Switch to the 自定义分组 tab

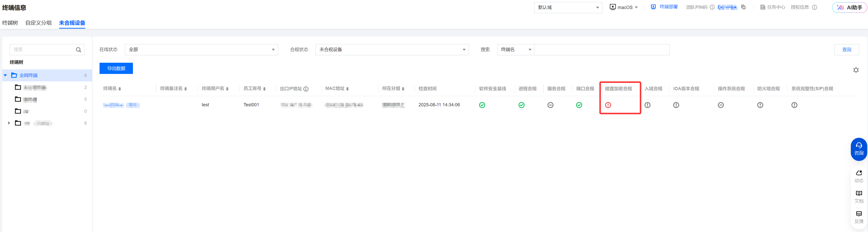[x=38, y=23]
